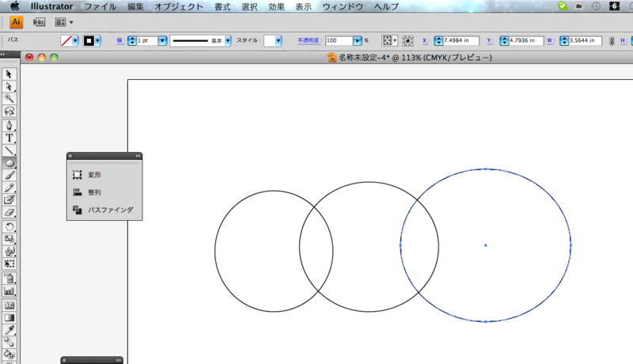
Task: Select the Scale tool
Action: click(9, 239)
